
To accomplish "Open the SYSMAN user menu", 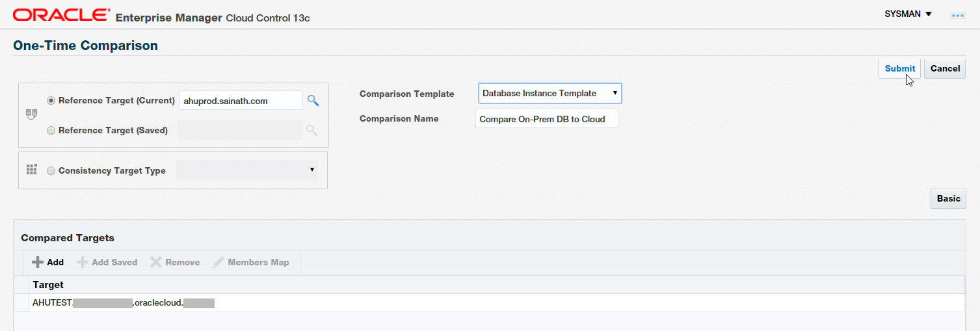I will coord(908,14).
